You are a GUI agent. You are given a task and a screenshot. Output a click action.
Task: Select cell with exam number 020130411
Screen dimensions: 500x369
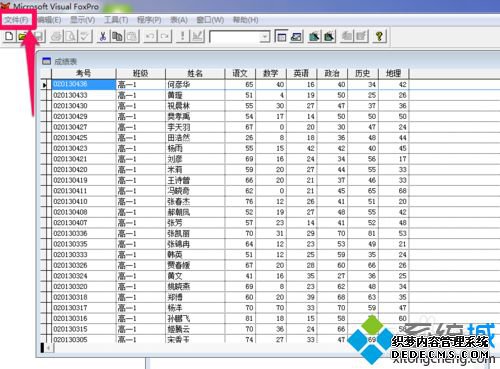[84, 191]
